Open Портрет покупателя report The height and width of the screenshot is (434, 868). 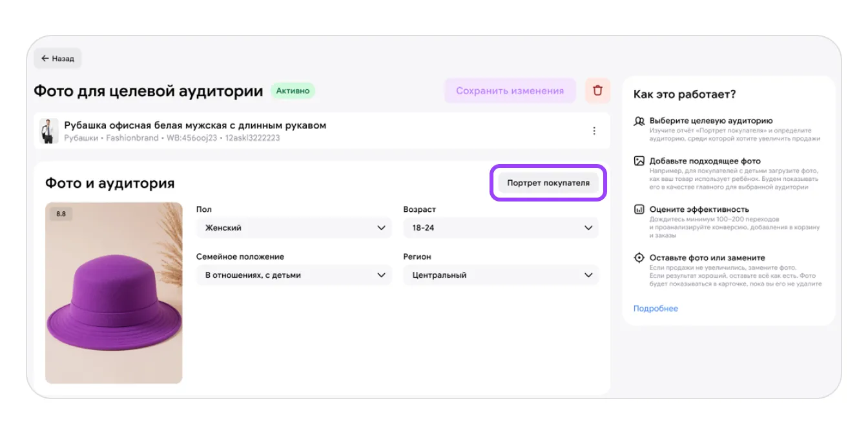point(548,183)
